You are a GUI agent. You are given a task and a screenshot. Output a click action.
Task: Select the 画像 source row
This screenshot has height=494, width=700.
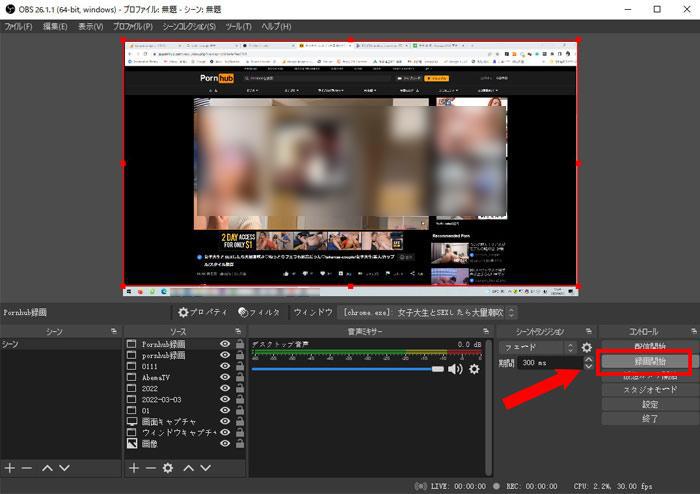click(x=184, y=444)
